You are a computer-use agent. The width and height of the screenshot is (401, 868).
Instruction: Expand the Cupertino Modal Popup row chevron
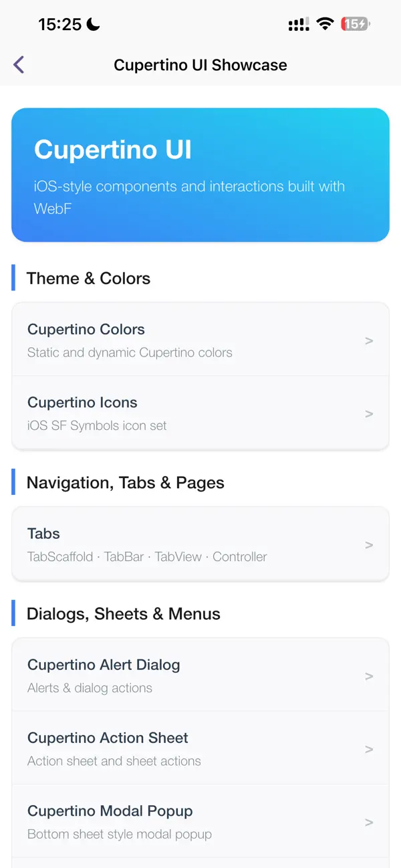pos(369,822)
